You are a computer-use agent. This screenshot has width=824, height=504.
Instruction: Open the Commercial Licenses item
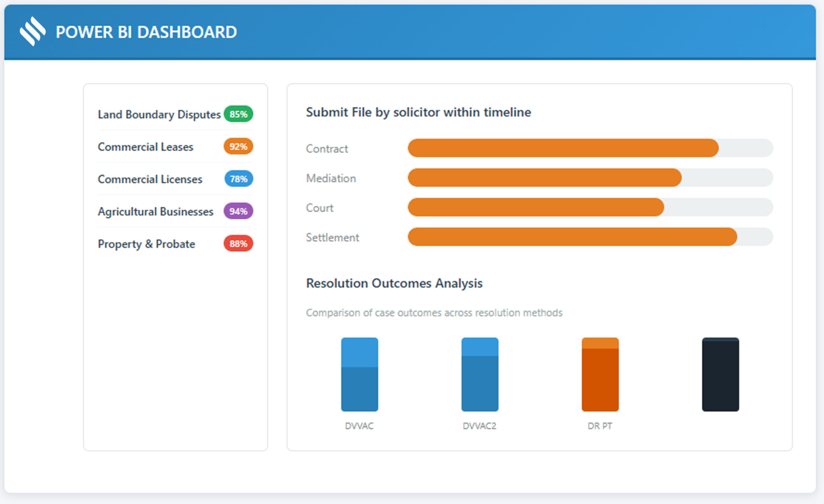150,179
